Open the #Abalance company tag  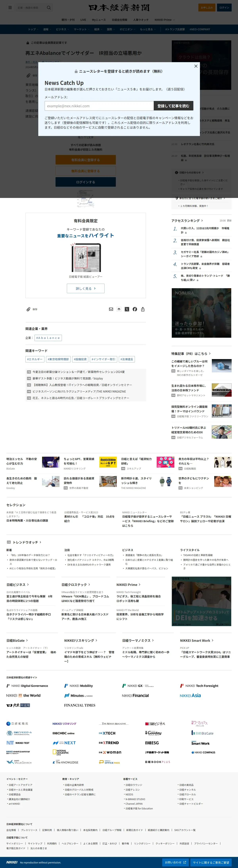(x=48, y=338)
